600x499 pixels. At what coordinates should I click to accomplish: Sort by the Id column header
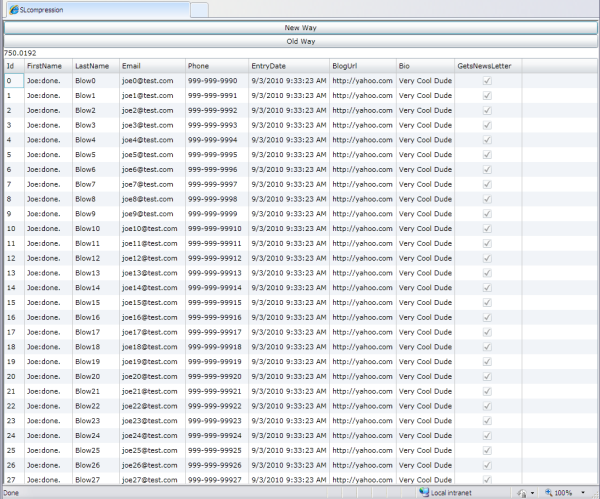(14, 66)
